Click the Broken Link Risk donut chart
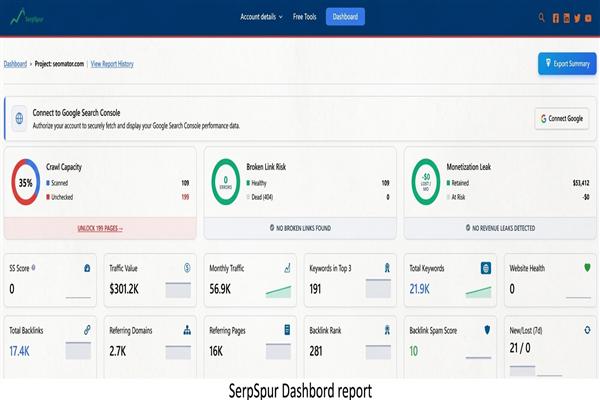The width and height of the screenshot is (600, 400). [x=226, y=182]
